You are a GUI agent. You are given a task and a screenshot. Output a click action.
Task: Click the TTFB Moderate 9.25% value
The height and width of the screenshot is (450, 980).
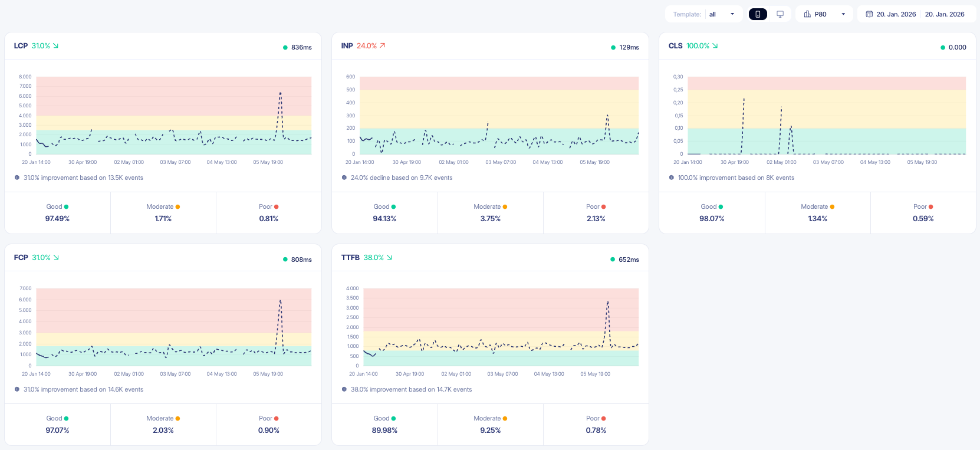point(491,431)
